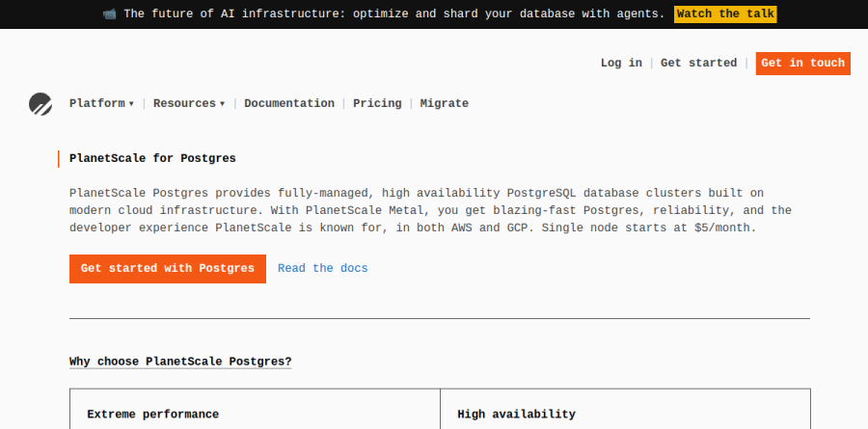The width and height of the screenshot is (868, 429).
Task: Click Get started with Postgres button
Action: click(x=168, y=268)
